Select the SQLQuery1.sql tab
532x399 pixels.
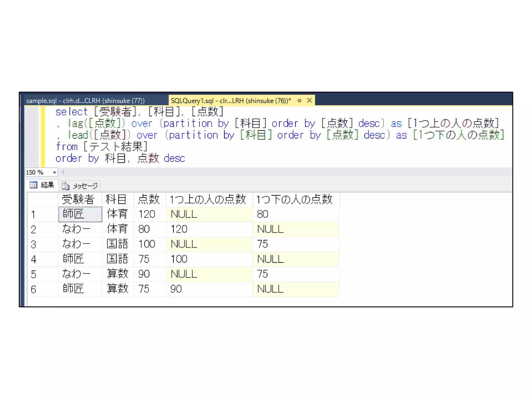tap(231, 101)
